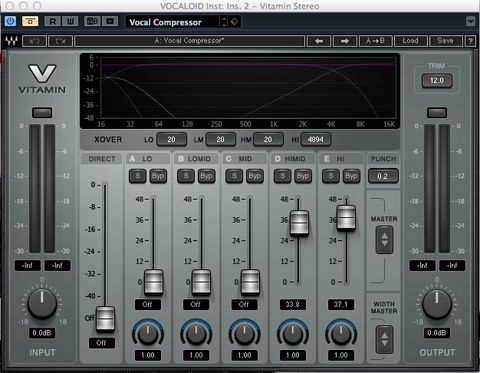The height and width of the screenshot is (373, 480).
Task: Solo the D HIMID band
Action: pyautogui.click(x=282, y=176)
